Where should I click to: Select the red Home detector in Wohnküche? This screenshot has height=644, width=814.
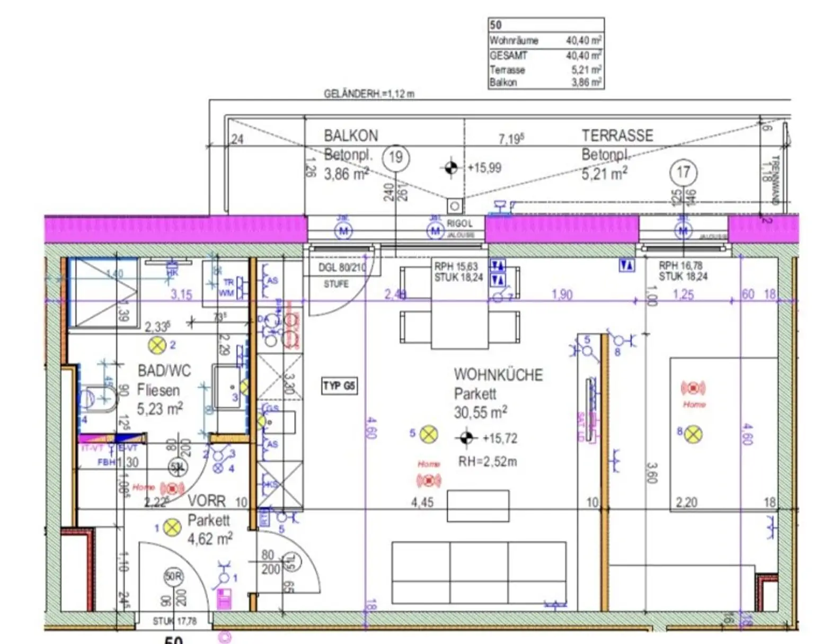429,480
